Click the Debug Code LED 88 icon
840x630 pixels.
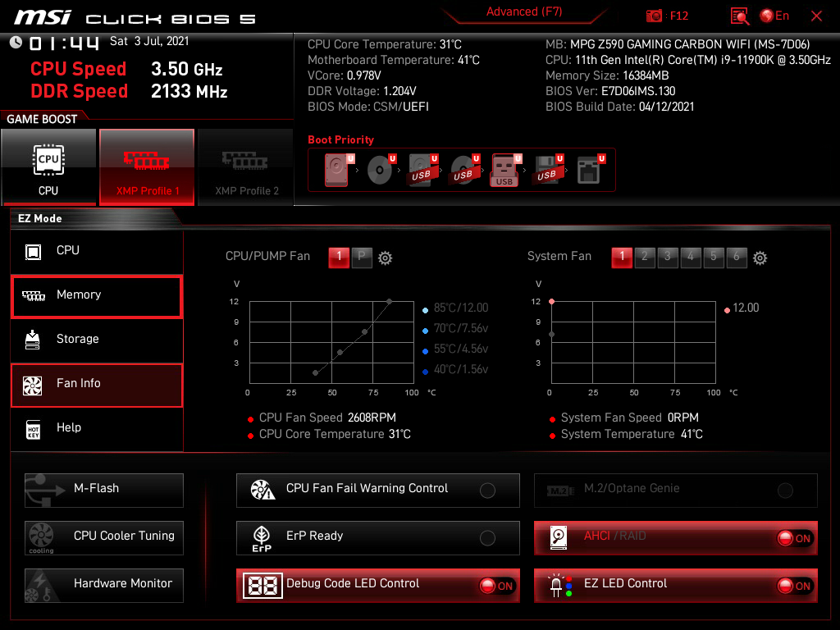[262, 586]
